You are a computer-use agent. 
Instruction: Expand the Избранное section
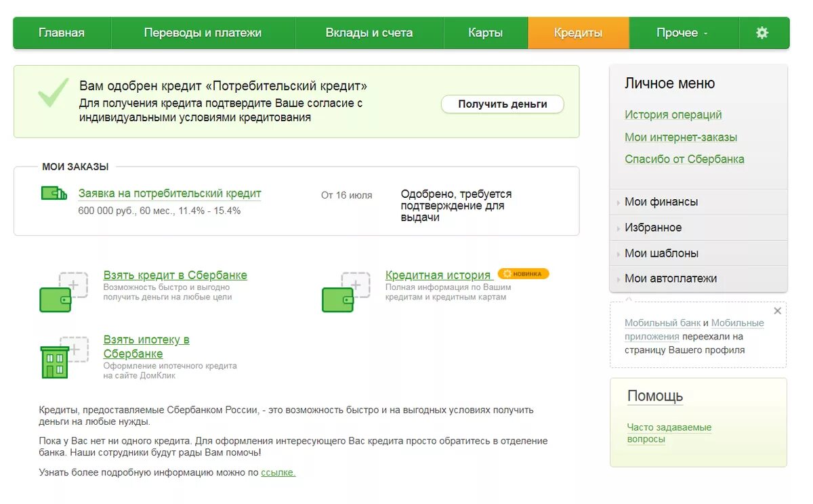699,228
